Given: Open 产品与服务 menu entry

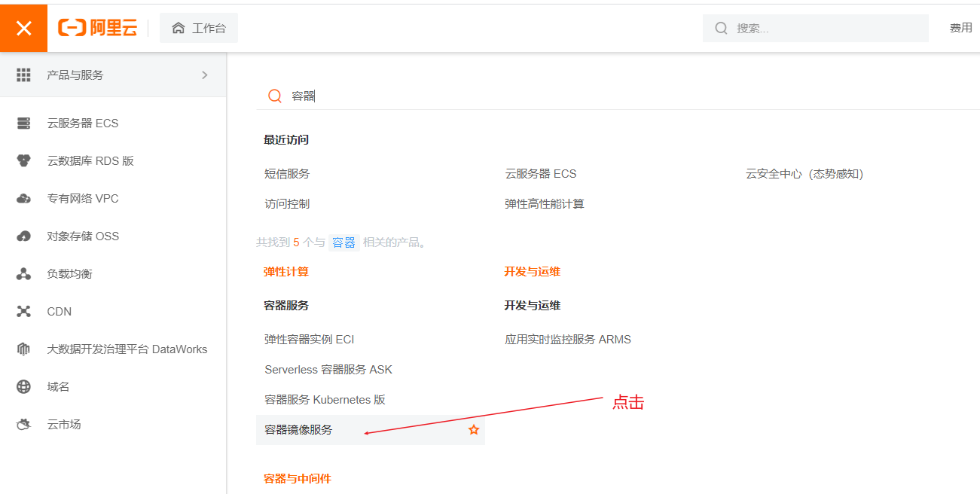Looking at the screenshot, I should [113, 75].
